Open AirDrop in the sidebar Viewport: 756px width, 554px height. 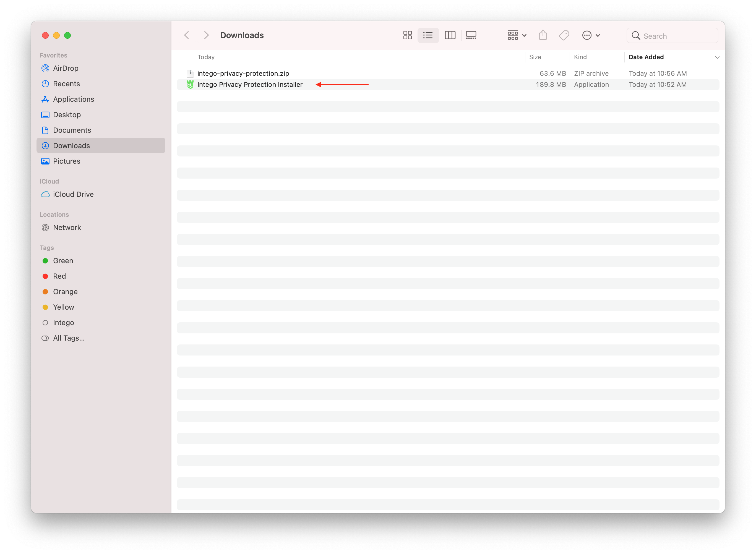[x=101, y=68]
